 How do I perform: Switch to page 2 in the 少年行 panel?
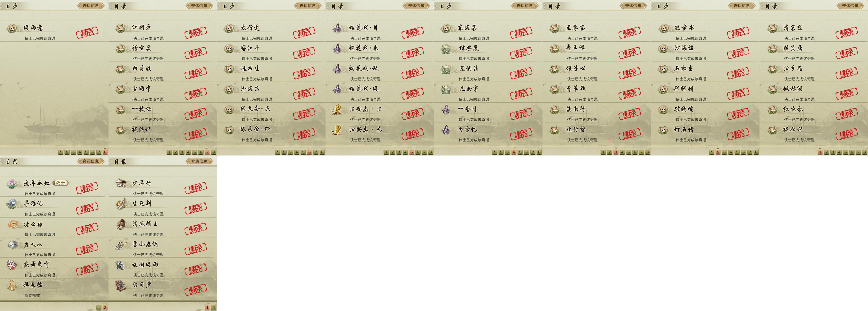click(x=214, y=308)
